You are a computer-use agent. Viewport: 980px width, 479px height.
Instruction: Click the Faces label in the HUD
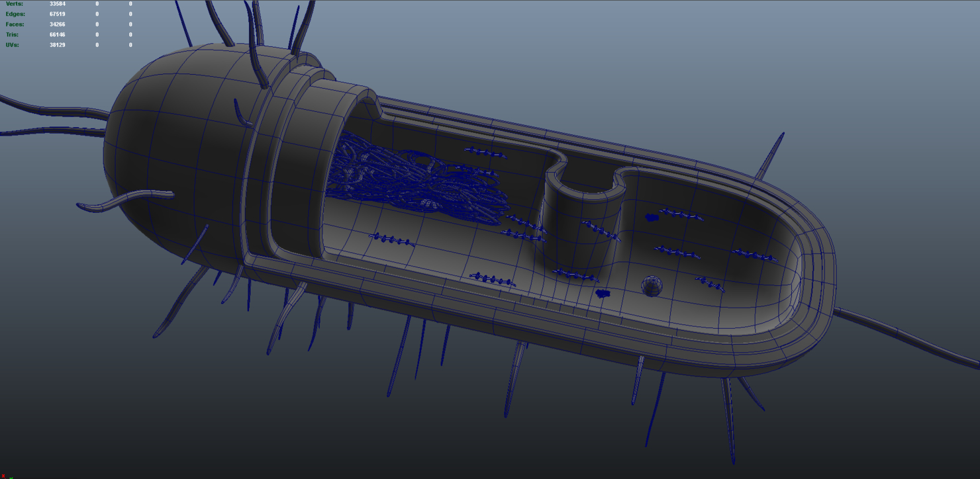15,24
